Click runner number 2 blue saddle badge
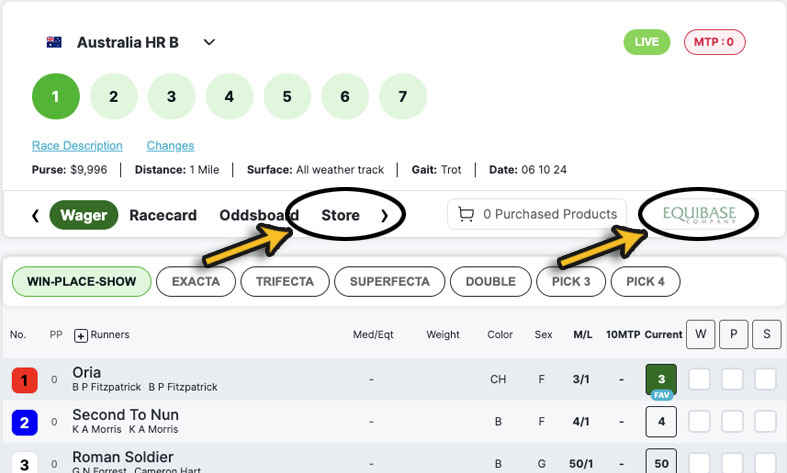This screenshot has height=473, width=787. pos(25,422)
